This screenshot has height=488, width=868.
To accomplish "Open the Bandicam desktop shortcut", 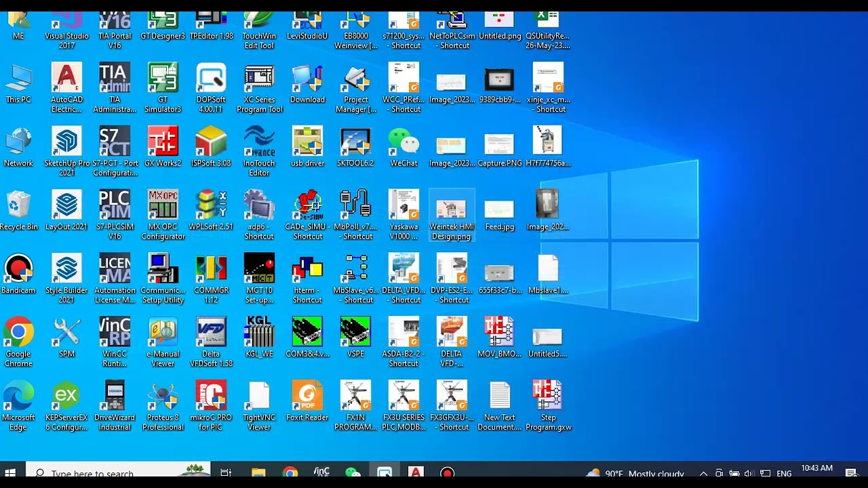I will point(18,274).
